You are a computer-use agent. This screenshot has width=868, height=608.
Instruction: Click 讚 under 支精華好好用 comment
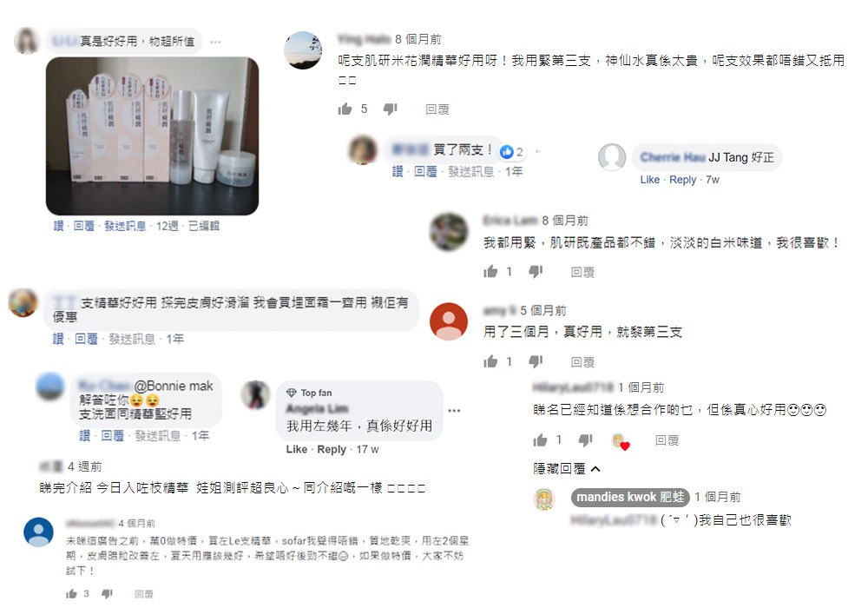tap(58, 339)
